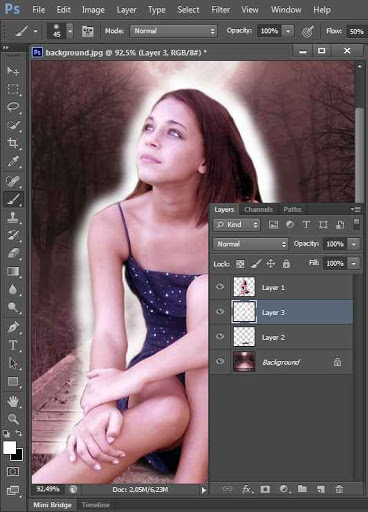Delete layer trash icon
This screenshot has height=512, width=368.
pos(339,489)
